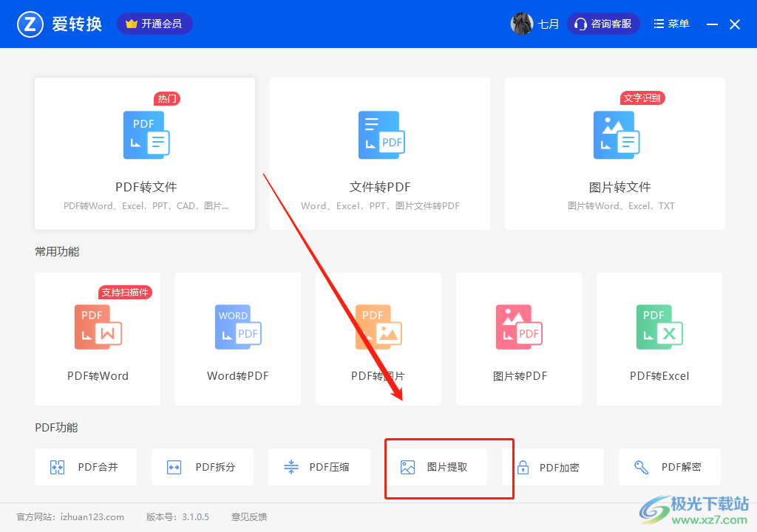757x532 pixels.
Task: Open the 菜单 menu in title bar
Action: pos(671,24)
